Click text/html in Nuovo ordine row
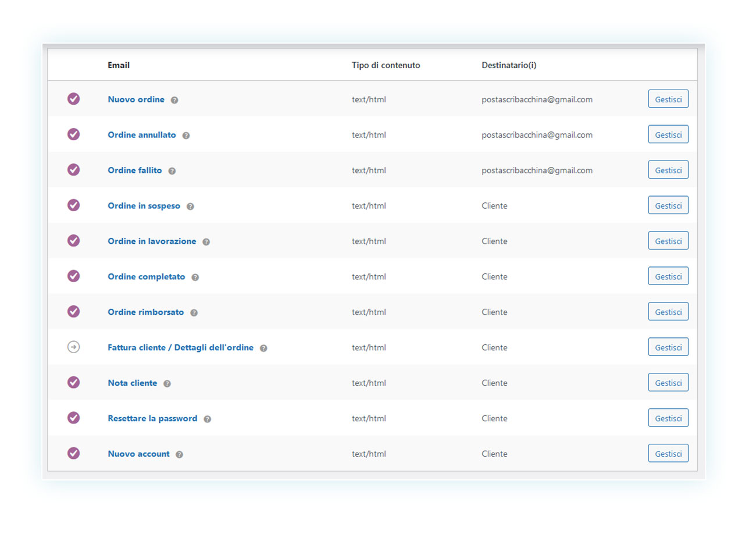This screenshot has height=534, width=756. pyautogui.click(x=369, y=99)
